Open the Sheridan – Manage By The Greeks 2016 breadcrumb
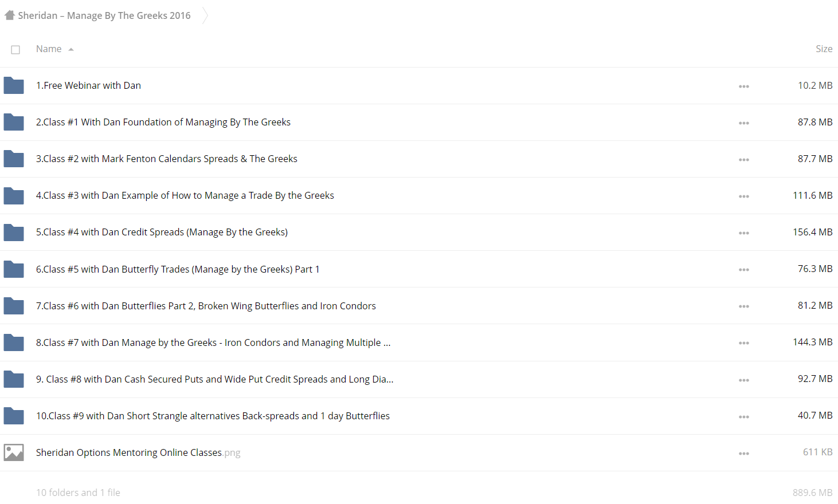 pos(104,15)
